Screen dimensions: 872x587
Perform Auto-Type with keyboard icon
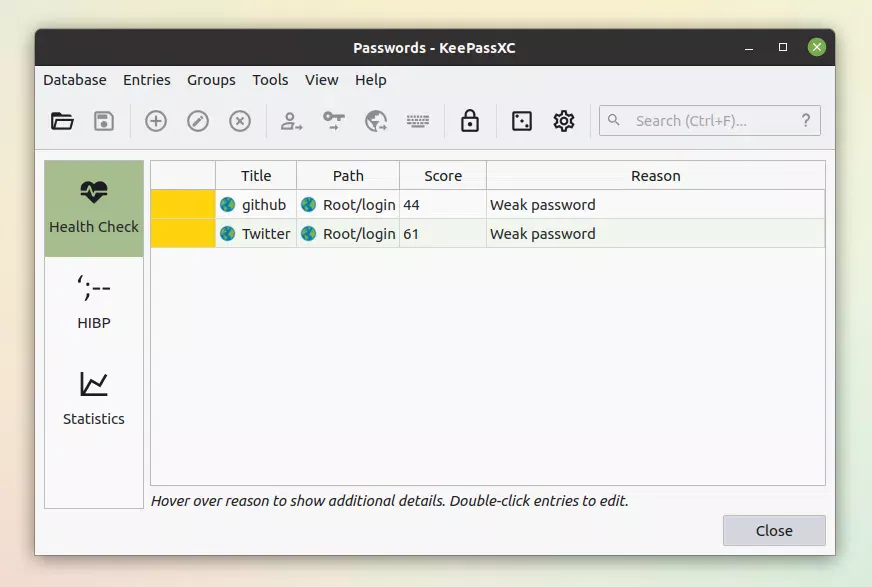[418, 121]
